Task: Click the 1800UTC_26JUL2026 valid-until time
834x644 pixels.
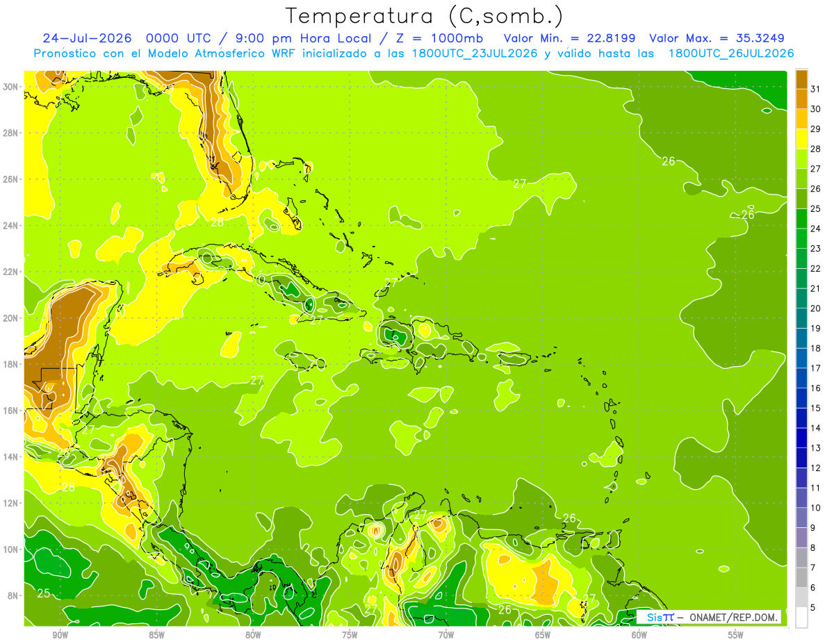Action: 731,53
